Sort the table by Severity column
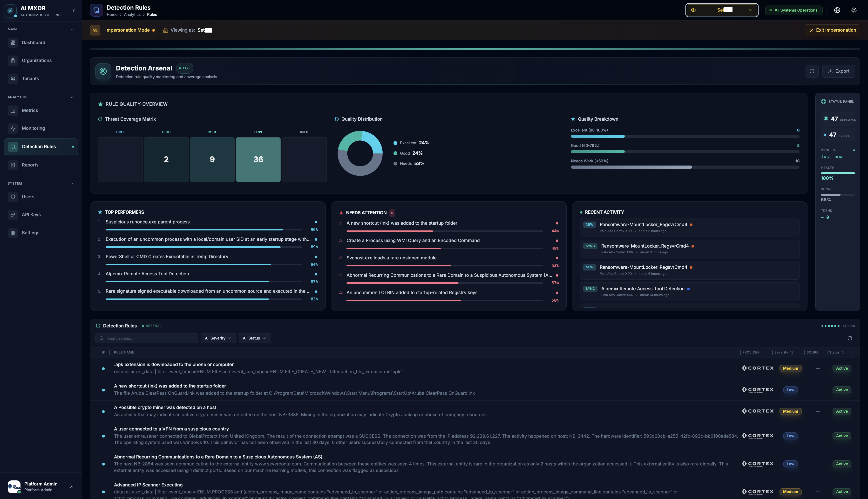The image size is (868, 499). (x=784, y=352)
